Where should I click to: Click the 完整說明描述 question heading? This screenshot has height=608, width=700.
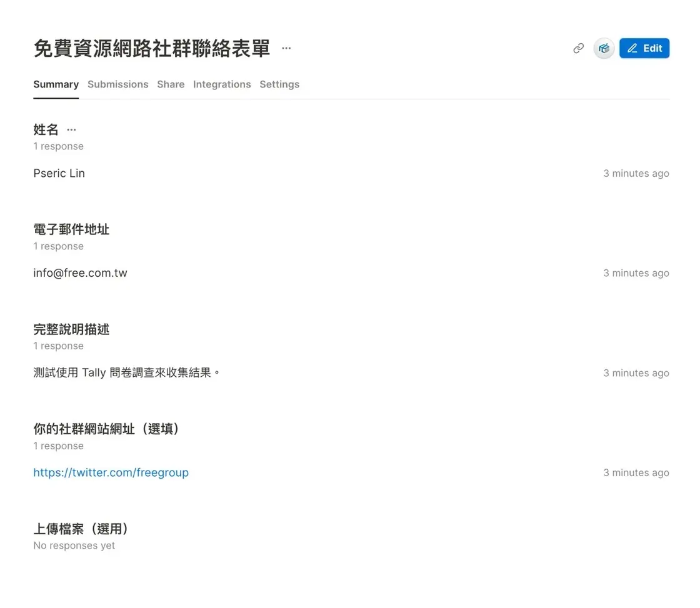click(x=71, y=329)
